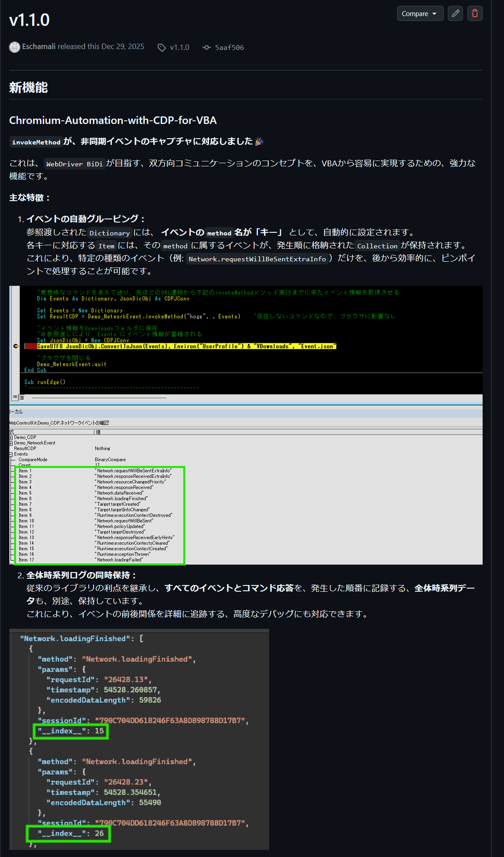The height and width of the screenshot is (857, 504).
Task: Open the Network.loadingFinished JSON screenshot
Action: (139, 739)
